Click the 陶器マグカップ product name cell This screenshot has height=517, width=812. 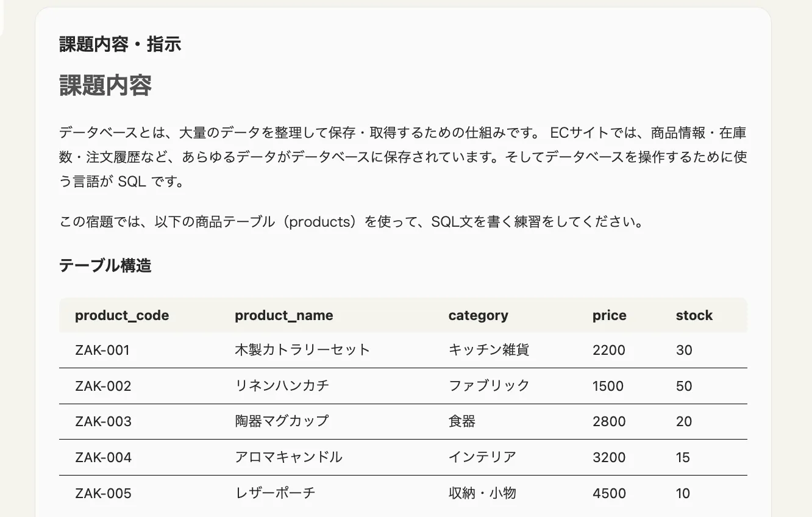(282, 421)
